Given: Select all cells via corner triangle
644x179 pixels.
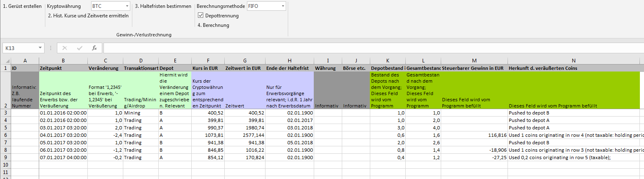Looking at the screenshot, I should click(5, 61).
